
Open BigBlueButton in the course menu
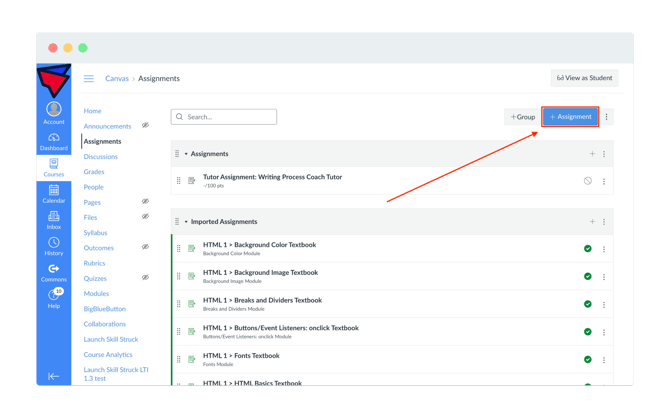[105, 309]
